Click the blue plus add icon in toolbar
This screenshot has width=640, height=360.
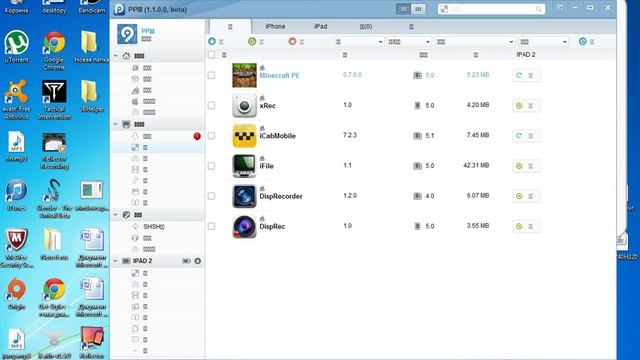click(212, 41)
